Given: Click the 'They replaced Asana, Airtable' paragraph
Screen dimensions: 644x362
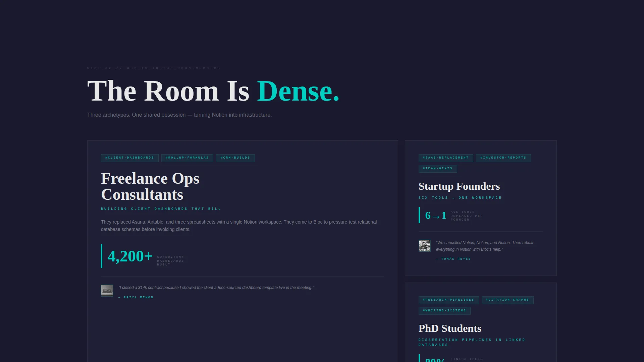Looking at the screenshot, I should coord(239,226).
